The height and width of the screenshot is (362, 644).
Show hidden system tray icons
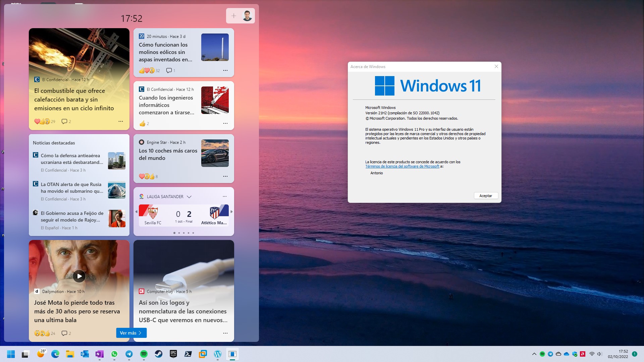[534, 354]
